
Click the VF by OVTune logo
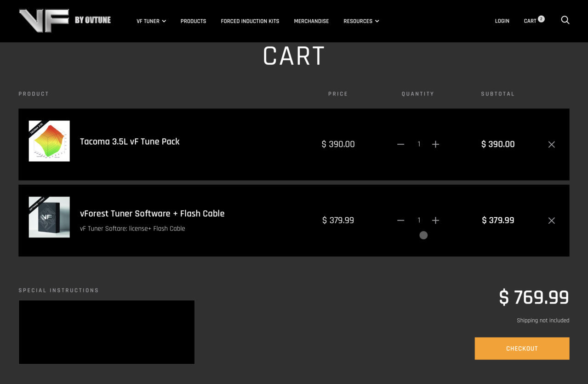65,20
